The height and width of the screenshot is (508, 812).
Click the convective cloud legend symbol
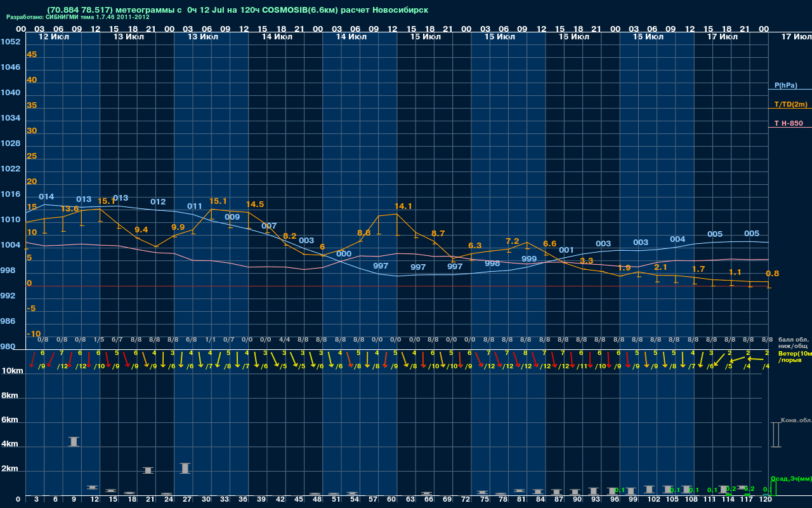(x=775, y=435)
